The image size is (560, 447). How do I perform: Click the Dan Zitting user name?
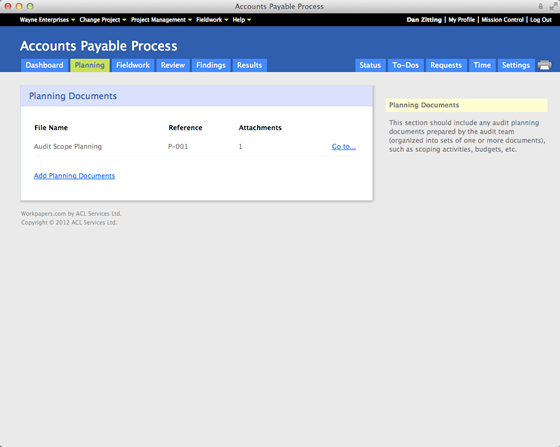(424, 20)
